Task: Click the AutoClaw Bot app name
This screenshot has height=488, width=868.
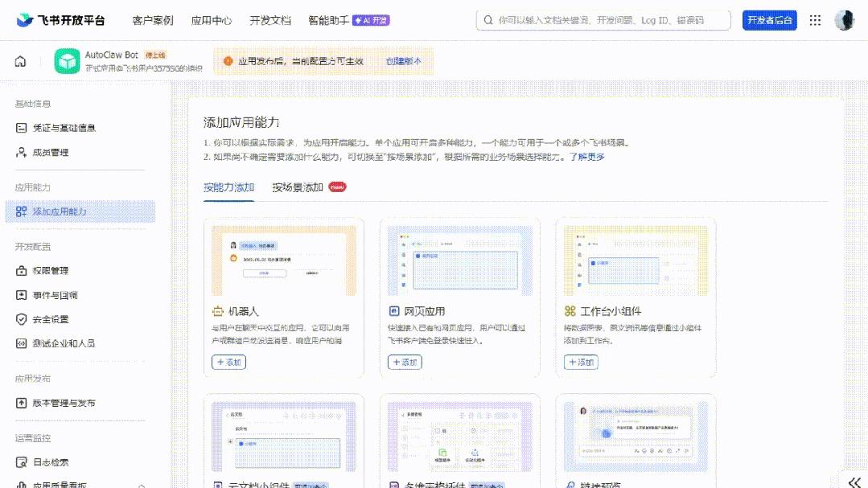Action: [111, 55]
